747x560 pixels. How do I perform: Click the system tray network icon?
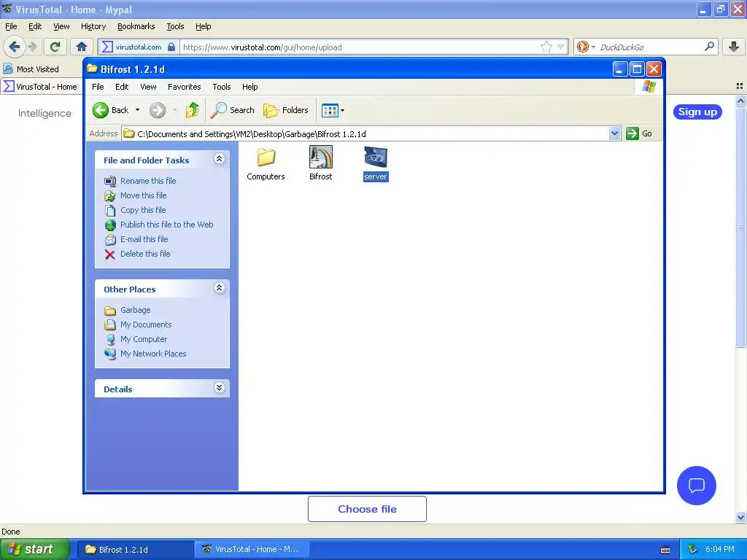tap(692, 550)
